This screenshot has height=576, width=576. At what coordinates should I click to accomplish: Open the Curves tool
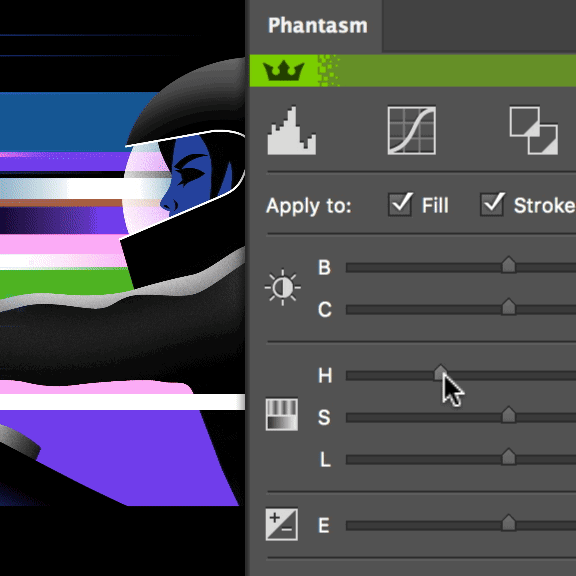(412, 130)
